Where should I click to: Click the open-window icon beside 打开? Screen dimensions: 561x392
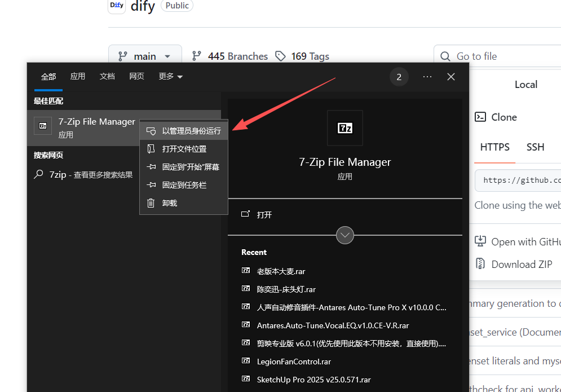click(x=245, y=214)
